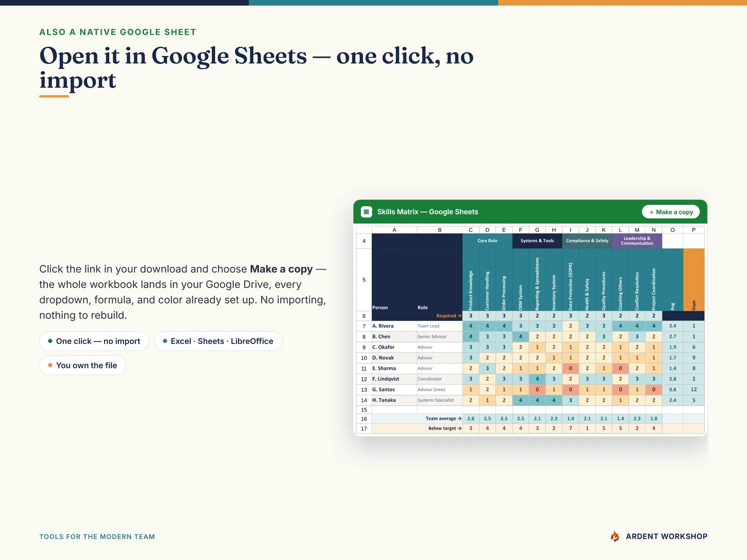Image resolution: width=747 pixels, height=560 pixels.
Task: Click the Make a copy button
Action: pos(671,212)
